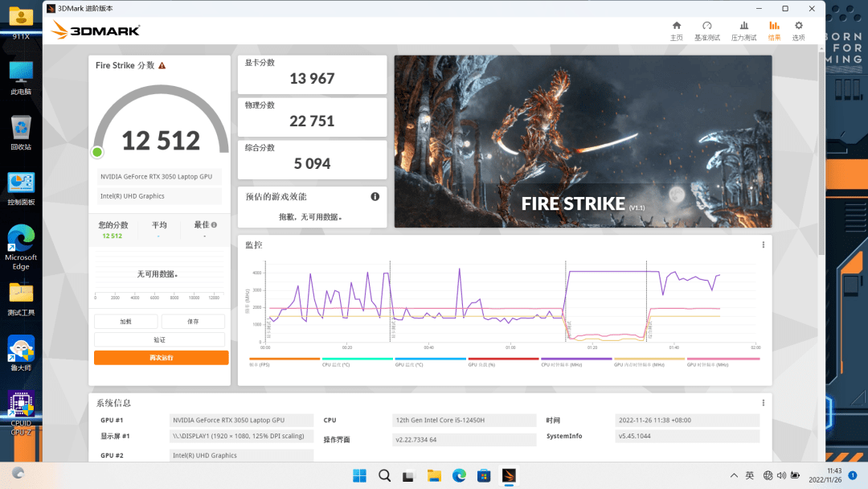
Task: Open the CPU-Z desktop shortcut icon
Action: pyautogui.click(x=21, y=406)
